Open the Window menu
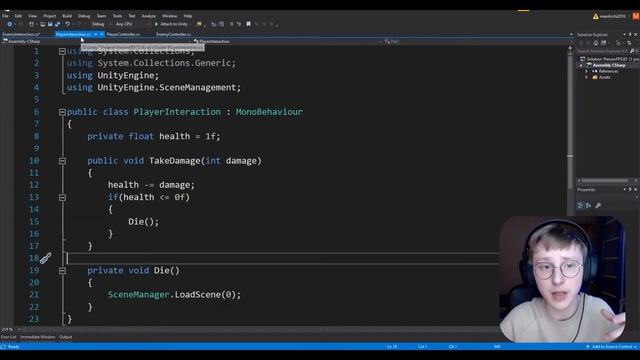 tap(169, 16)
